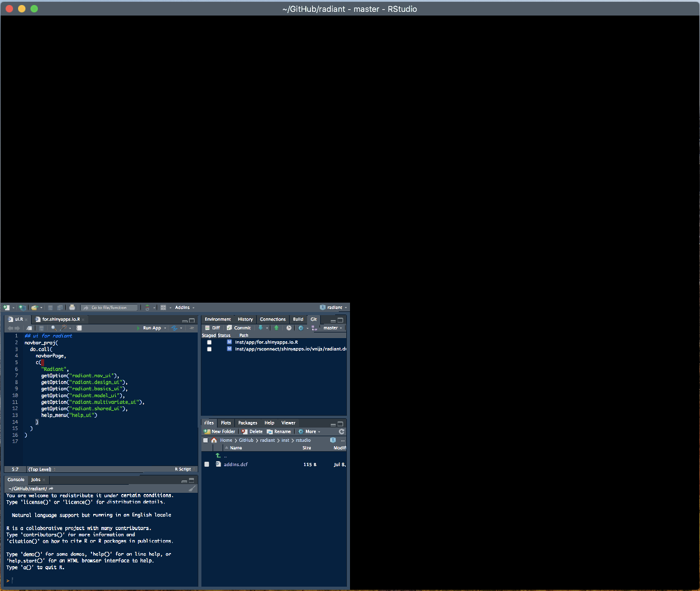The height and width of the screenshot is (591, 700).
Task: Open the Plots tab
Action: [226, 423]
